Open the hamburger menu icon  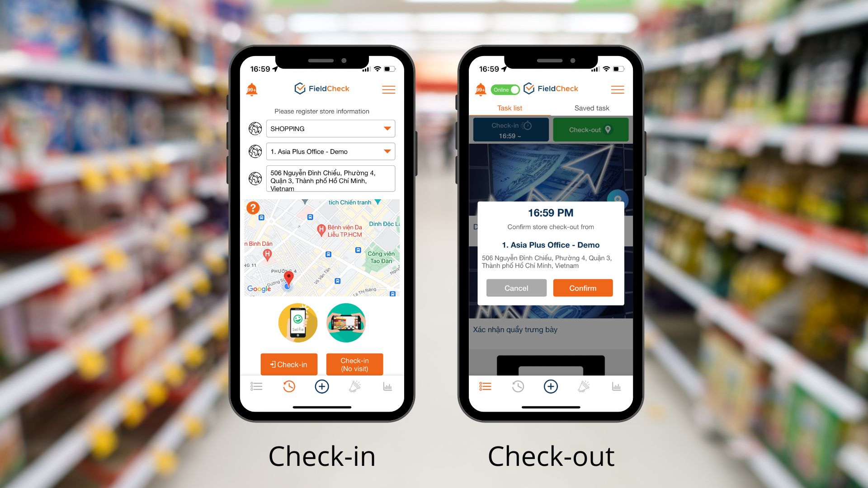pyautogui.click(x=387, y=89)
